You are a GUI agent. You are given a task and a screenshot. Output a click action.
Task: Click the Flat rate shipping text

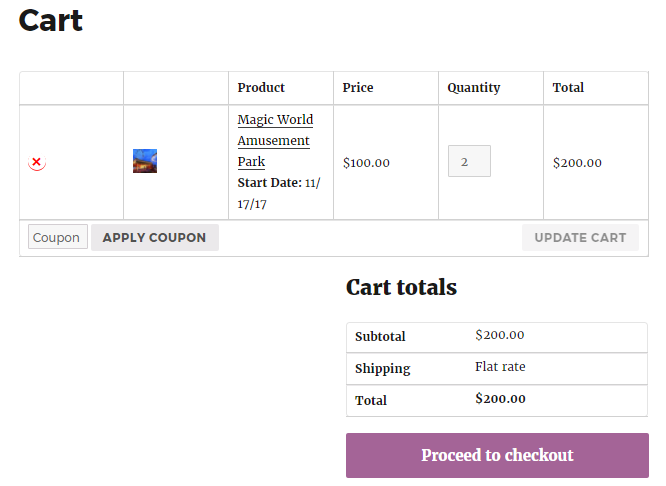[x=500, y=367]
